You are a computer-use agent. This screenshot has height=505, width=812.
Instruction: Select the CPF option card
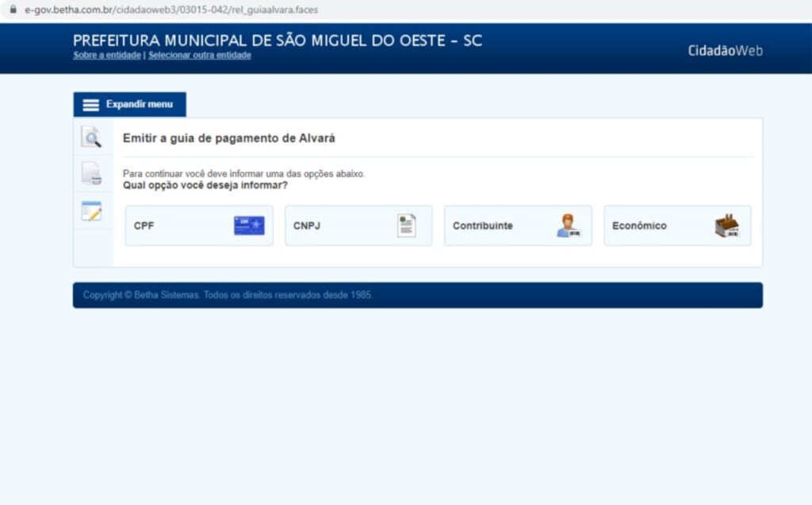[198, 225]
